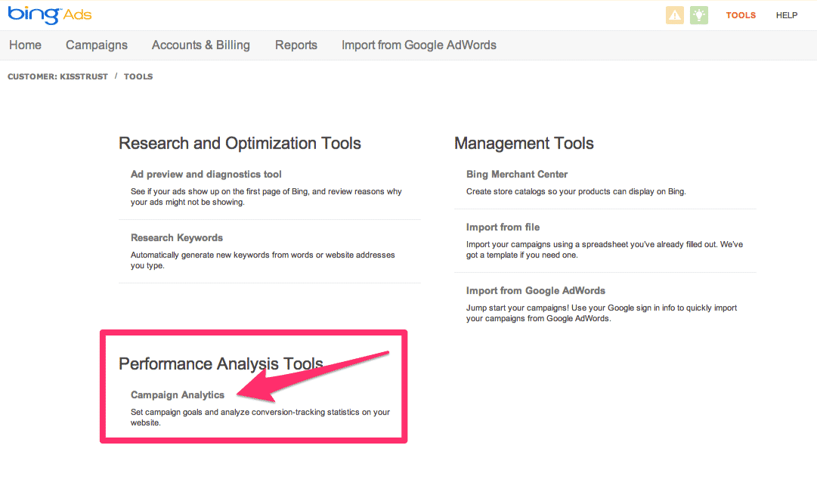
Task: Click text 'Set campaign goals and analyze'
Action: pos(190,413)
